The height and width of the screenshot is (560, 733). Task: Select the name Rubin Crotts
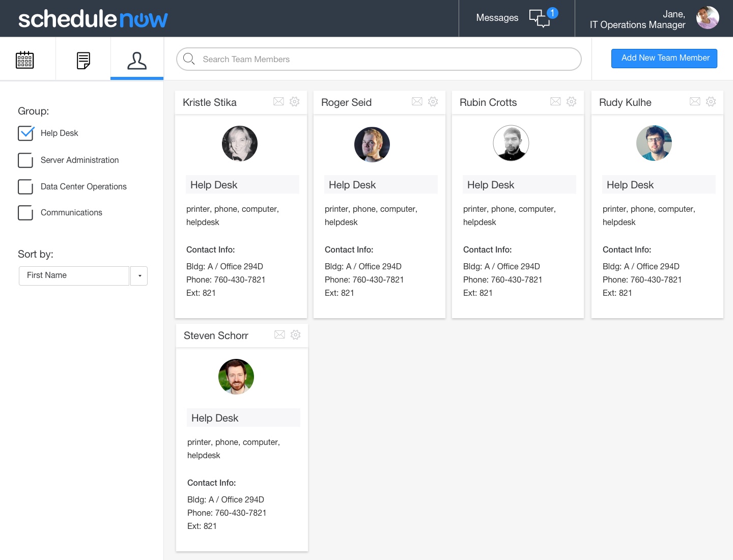tap(488, 102)
